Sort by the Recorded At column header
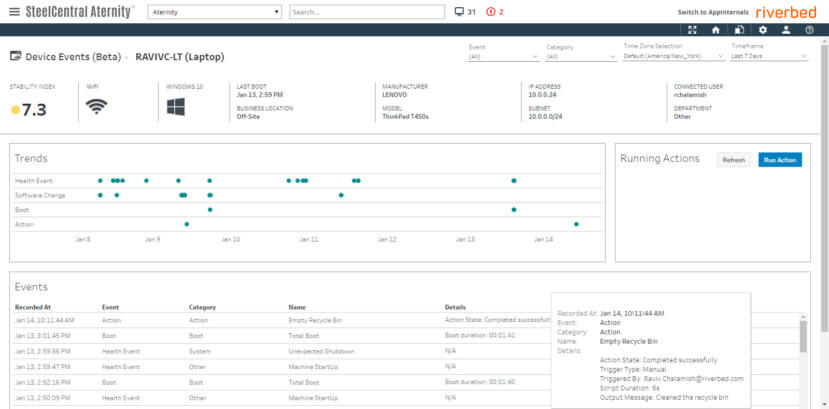The height and width of the screenshot is (409, 829). (33, 307)
